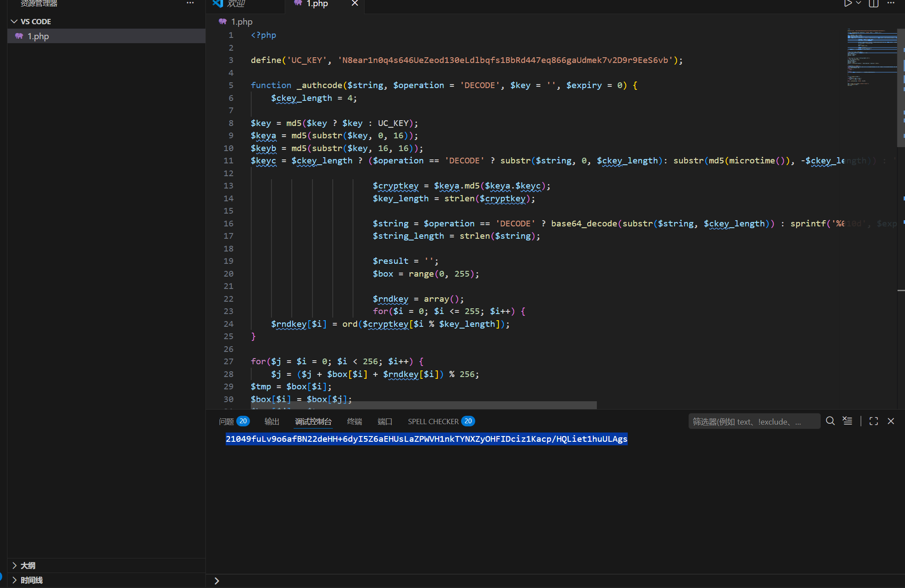
Task: Open the editor more actions ellipsis
Action: [891, 4]
